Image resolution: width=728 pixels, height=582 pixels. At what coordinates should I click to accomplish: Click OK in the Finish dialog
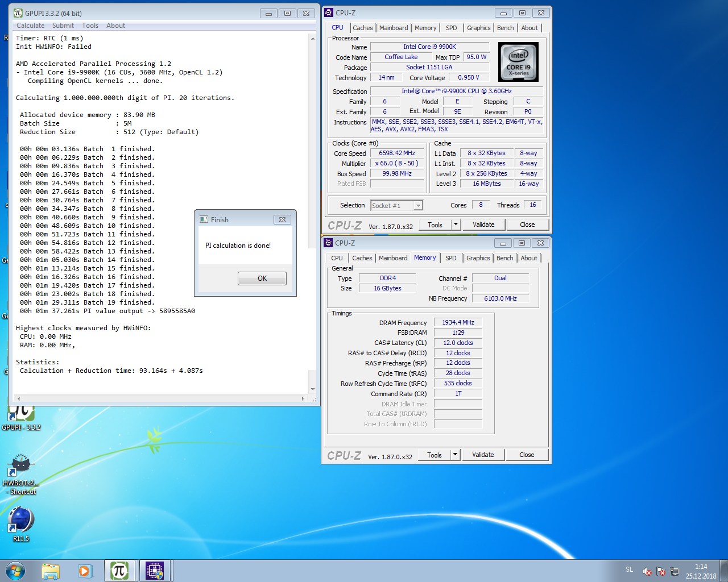point(262,278)
